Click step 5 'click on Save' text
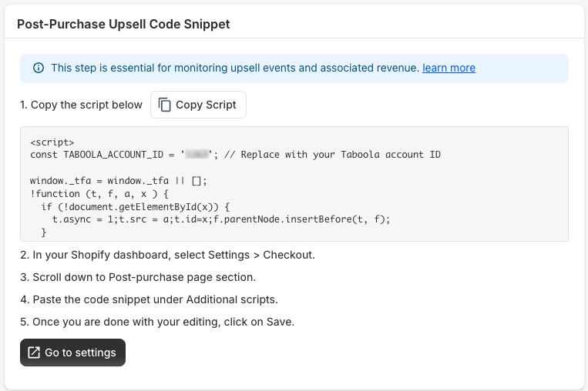Image resolution: width=588 pixels, height=391 pixels. point(157,322)
